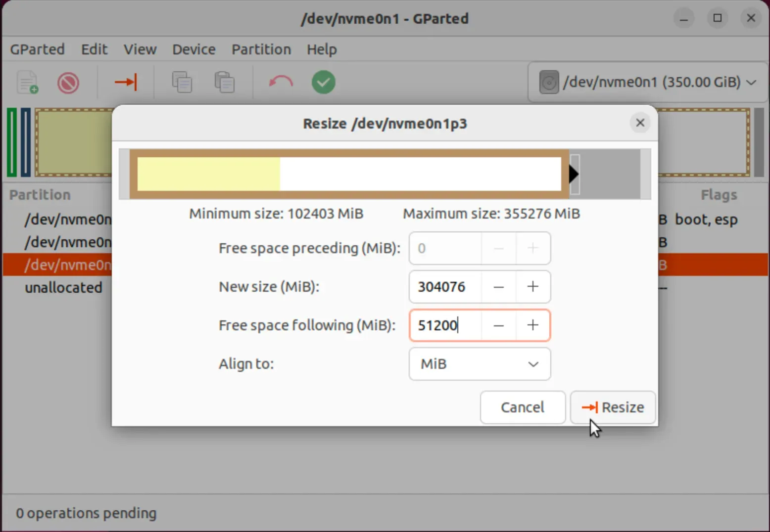Screen dimensions: 770x532
Task: Close the GParted window
Action: [x=751, y=18]
